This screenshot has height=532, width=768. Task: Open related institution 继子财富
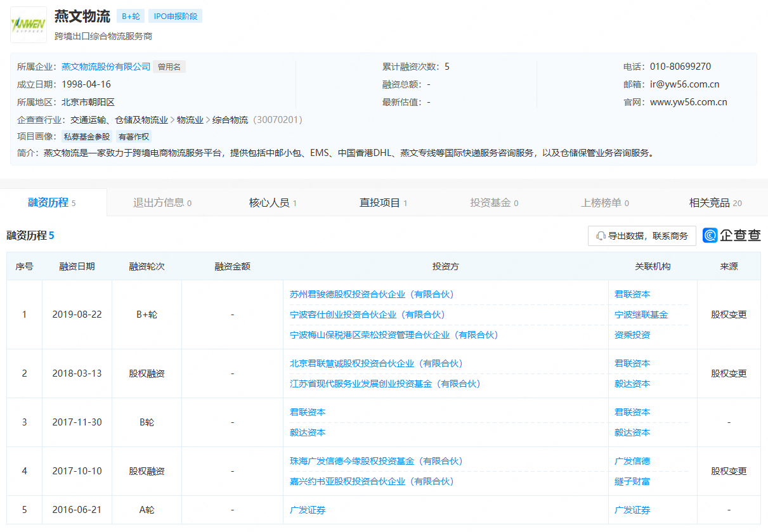[x=632, y=481]
